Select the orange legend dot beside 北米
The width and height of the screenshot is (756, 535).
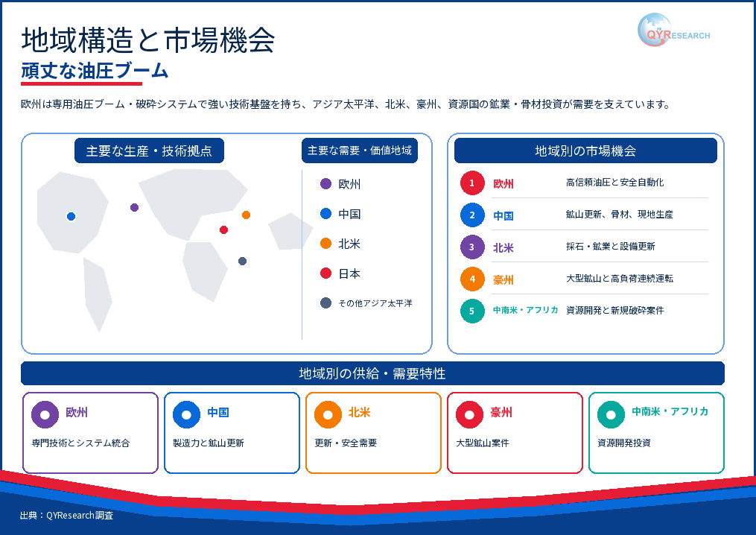tap(326, 243)
